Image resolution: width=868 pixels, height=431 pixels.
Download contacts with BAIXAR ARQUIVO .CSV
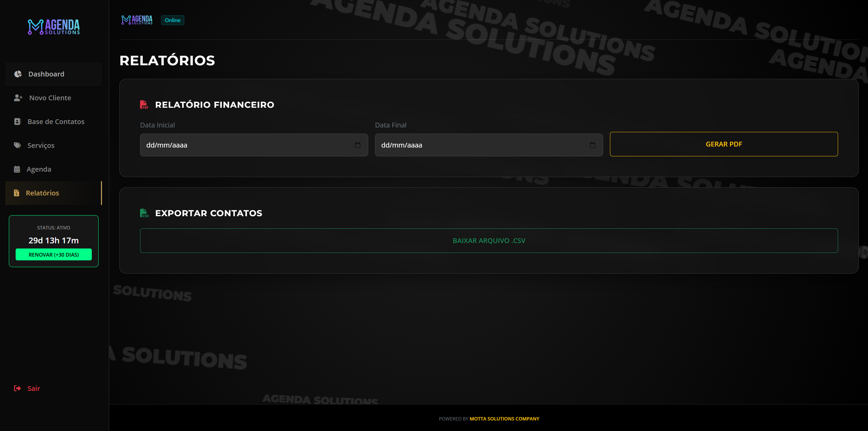coord(489,241)
